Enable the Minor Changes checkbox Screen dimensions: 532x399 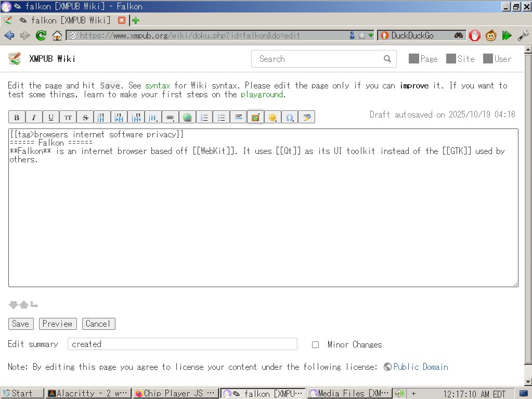315,344
